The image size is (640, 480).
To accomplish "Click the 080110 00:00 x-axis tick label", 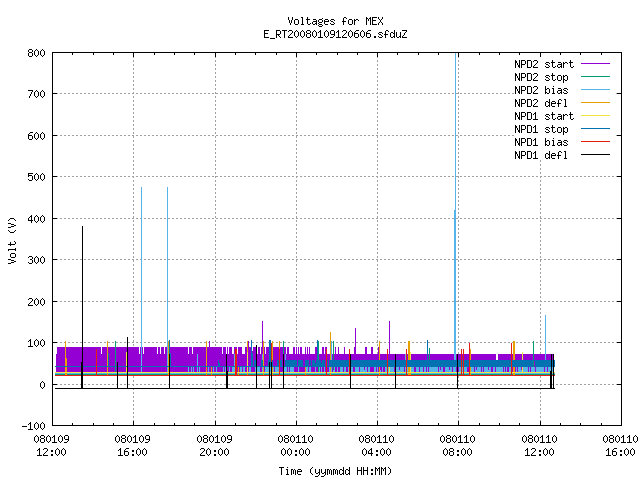I will 296,446.
